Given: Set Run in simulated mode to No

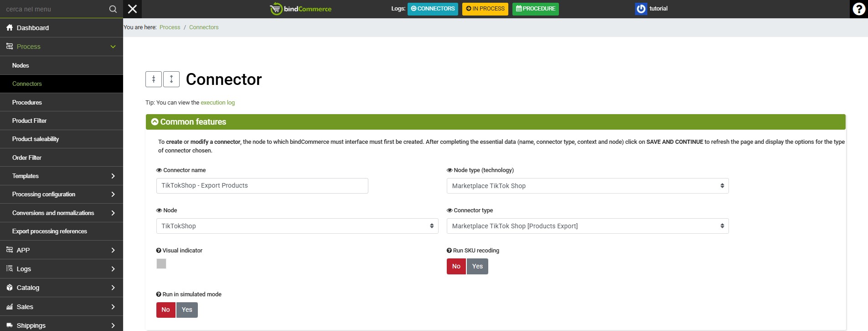Looking at the screenshot, I should pyautogui.click(x=165, y=310).
